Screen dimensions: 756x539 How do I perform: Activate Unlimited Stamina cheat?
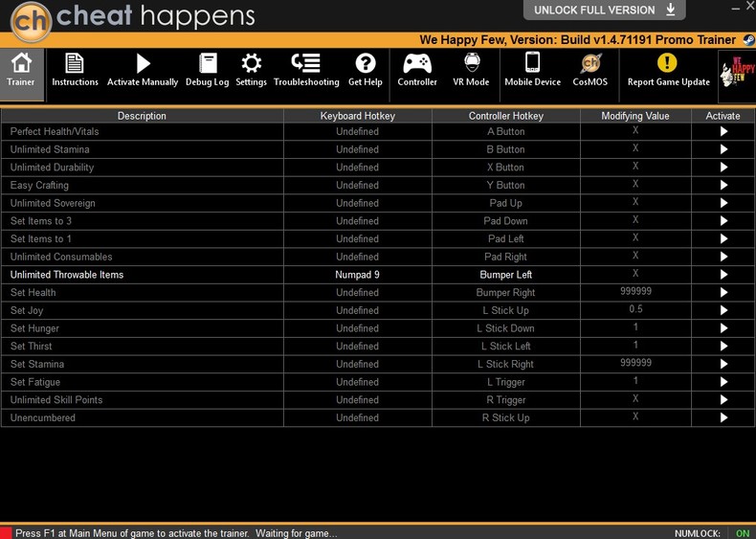click(x=723, y=149)
